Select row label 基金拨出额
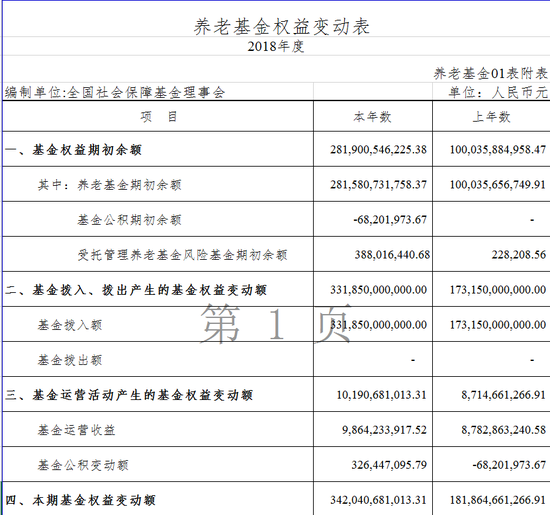Screen dimensions: 550x515 [70, 360]
